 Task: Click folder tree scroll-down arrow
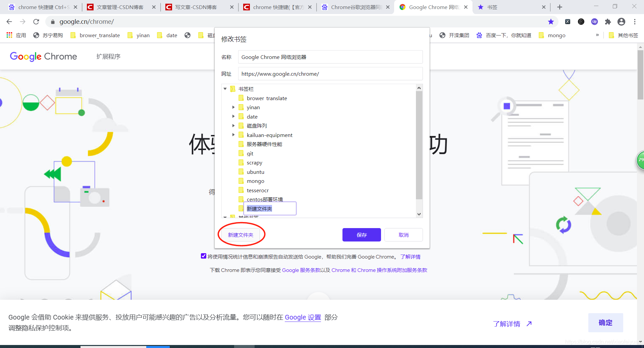[x=419, y=214]
